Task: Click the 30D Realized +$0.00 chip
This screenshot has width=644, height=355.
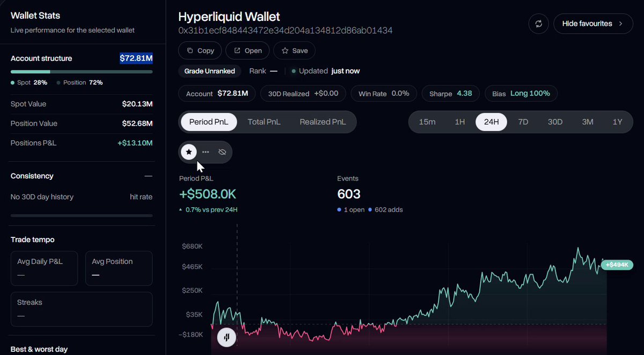Action: (x=303, y=93)
